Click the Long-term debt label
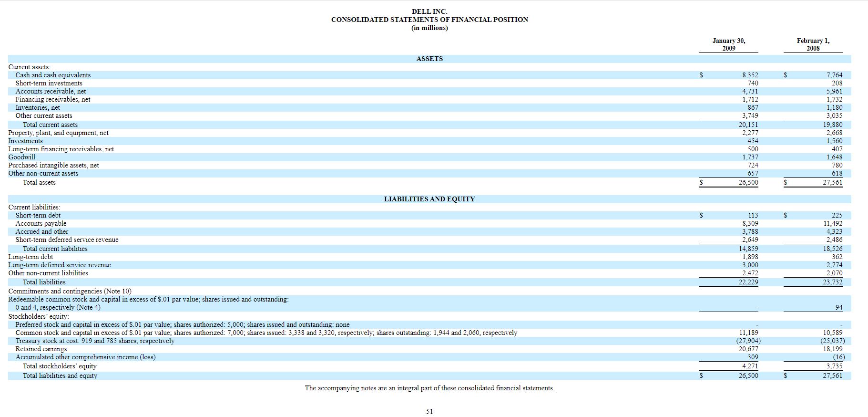This screenshot has width=868, height=417. coord(31,257)
